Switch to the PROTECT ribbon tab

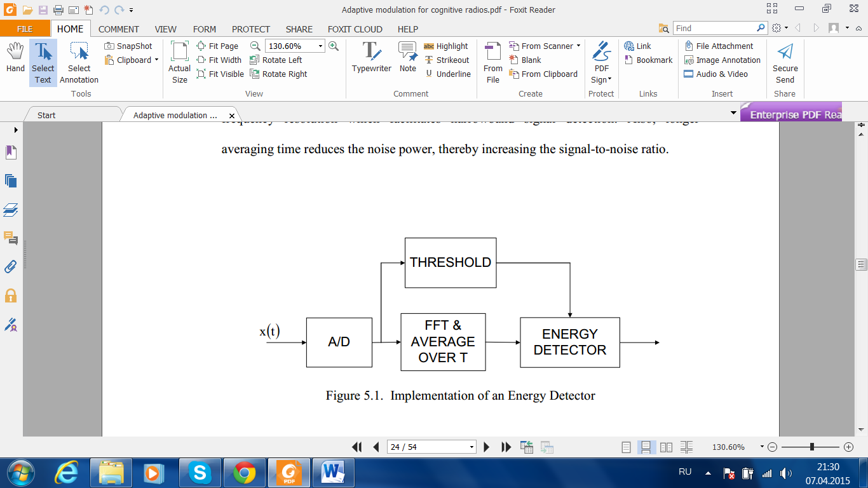(251, 29)
